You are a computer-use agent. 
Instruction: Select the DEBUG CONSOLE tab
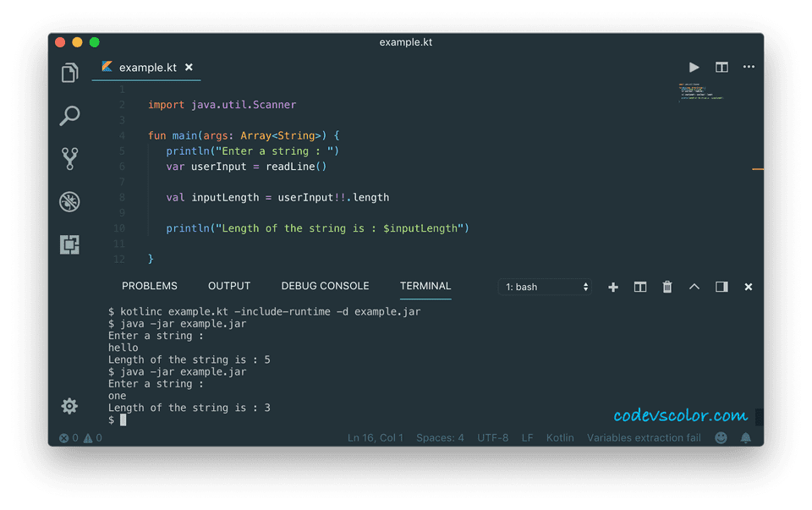(x=325, y=286)
